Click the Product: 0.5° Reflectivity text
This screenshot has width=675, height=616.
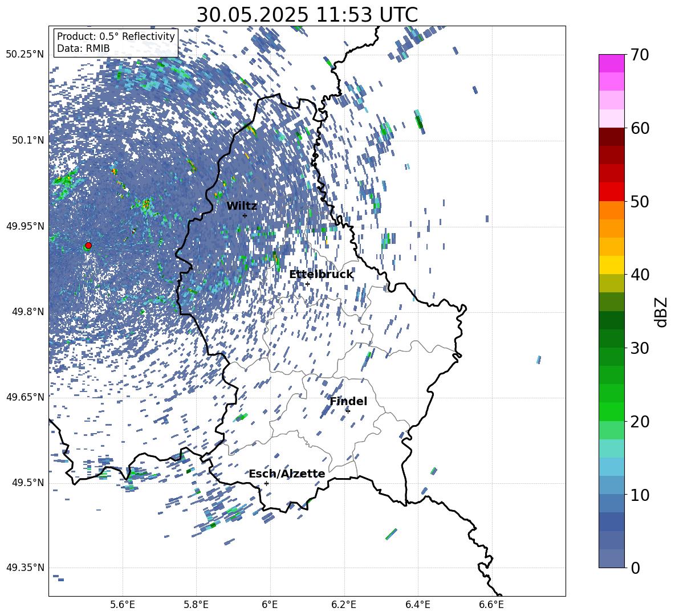point(116,36)
